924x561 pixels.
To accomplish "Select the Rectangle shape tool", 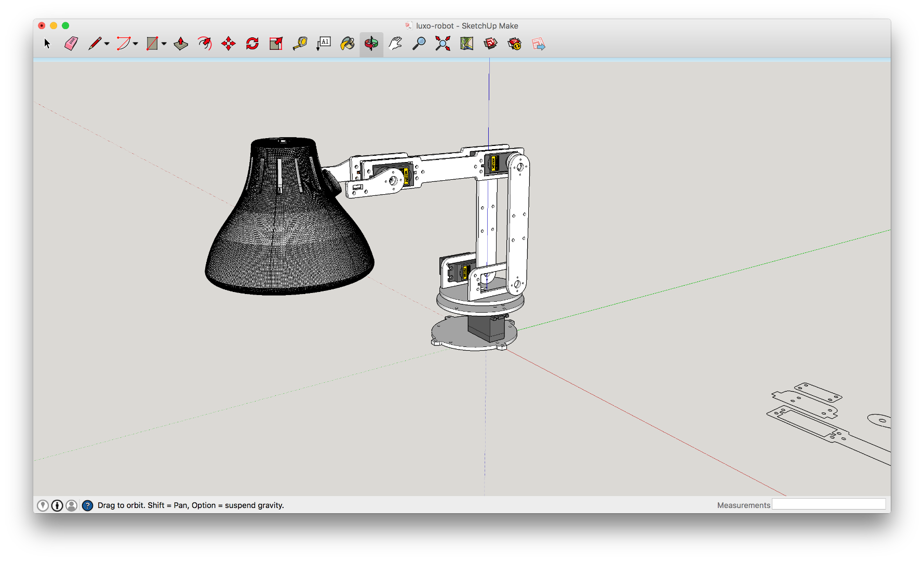I will point(152,44).
